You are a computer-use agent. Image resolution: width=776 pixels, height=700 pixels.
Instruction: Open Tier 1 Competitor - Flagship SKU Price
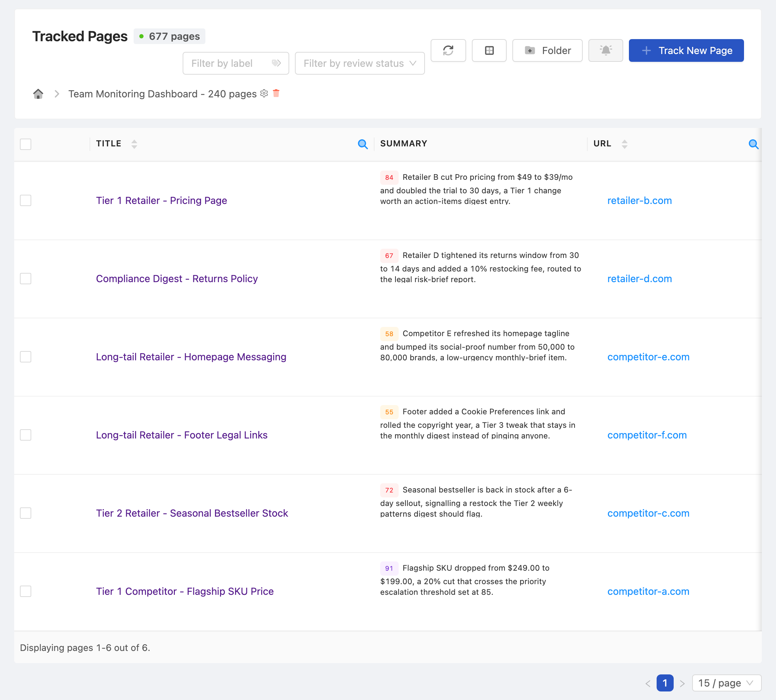(x=185, y=591)
